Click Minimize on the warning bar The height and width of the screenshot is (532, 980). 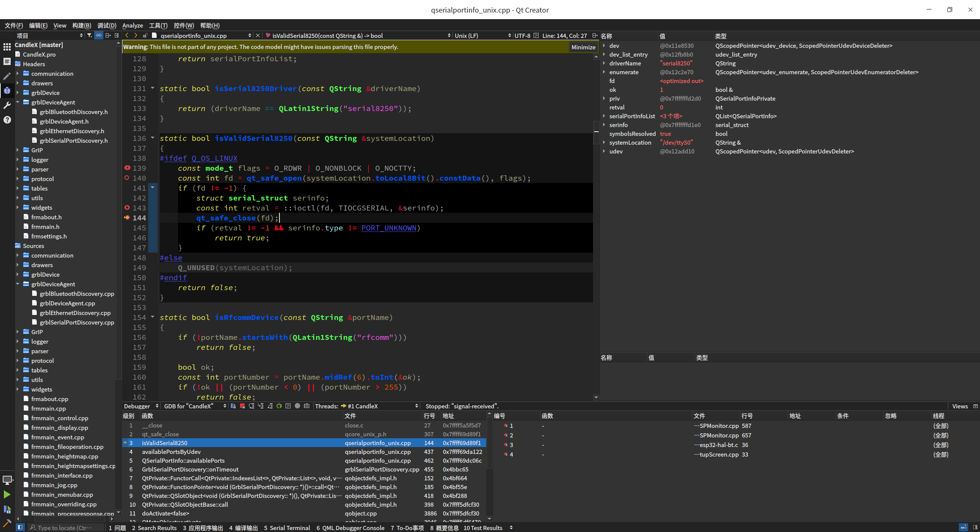[x=583, y=47]
